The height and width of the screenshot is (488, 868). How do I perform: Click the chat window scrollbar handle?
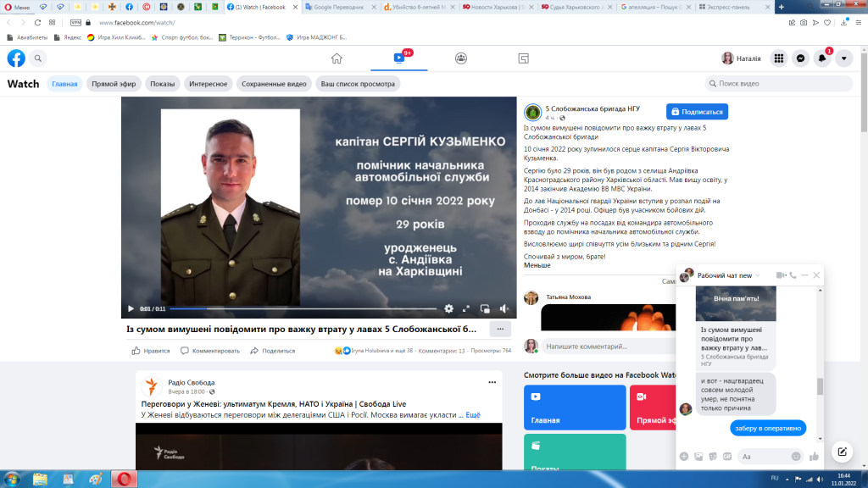point(820,386)
